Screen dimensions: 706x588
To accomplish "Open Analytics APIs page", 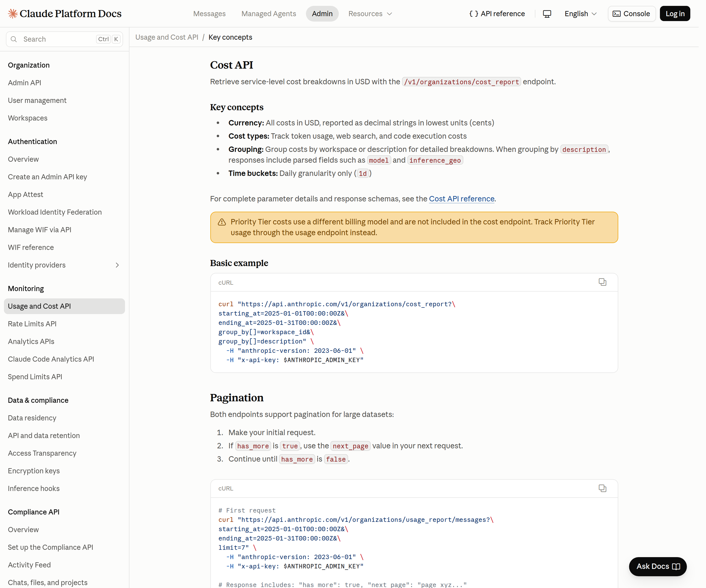I will tap(32, 345).
